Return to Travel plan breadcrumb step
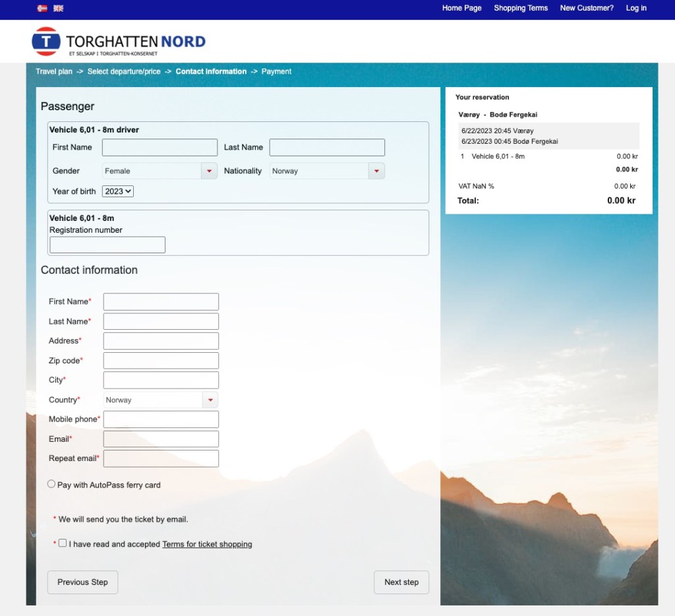This screenshot has width=675, height=616. pos(54,71)
